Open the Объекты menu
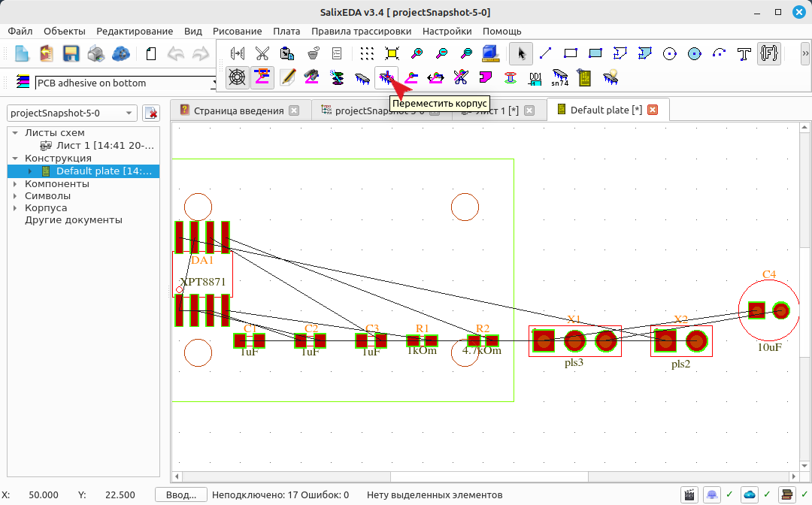Viewport: 812px width, 505px height. [x=64, y=32]
